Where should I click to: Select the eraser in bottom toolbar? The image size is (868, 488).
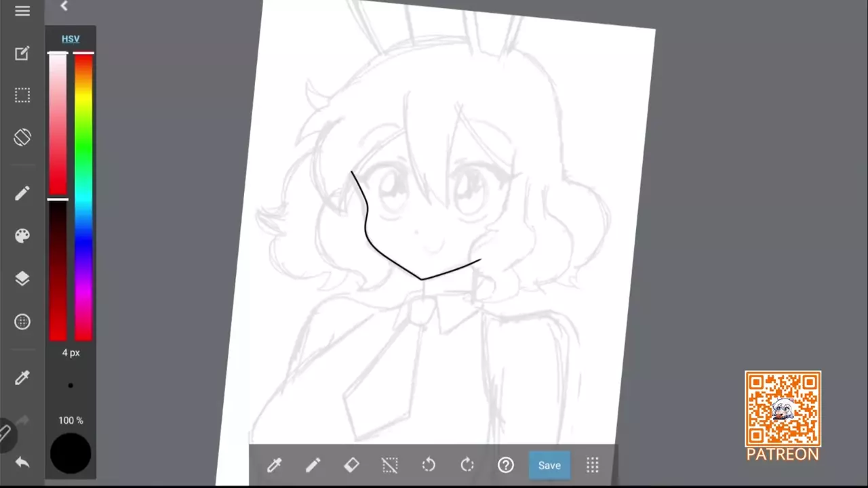tap(351, 465)
